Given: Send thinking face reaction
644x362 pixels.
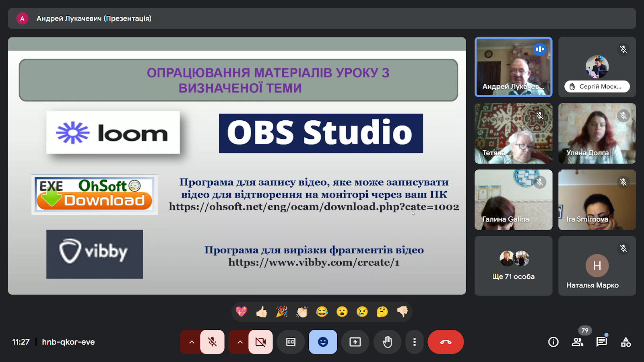Looking at the screenshot, I should coord(382,312).
